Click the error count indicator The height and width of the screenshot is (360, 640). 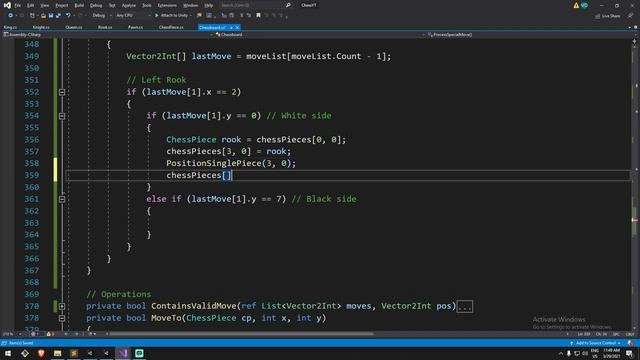click(35, 334)
